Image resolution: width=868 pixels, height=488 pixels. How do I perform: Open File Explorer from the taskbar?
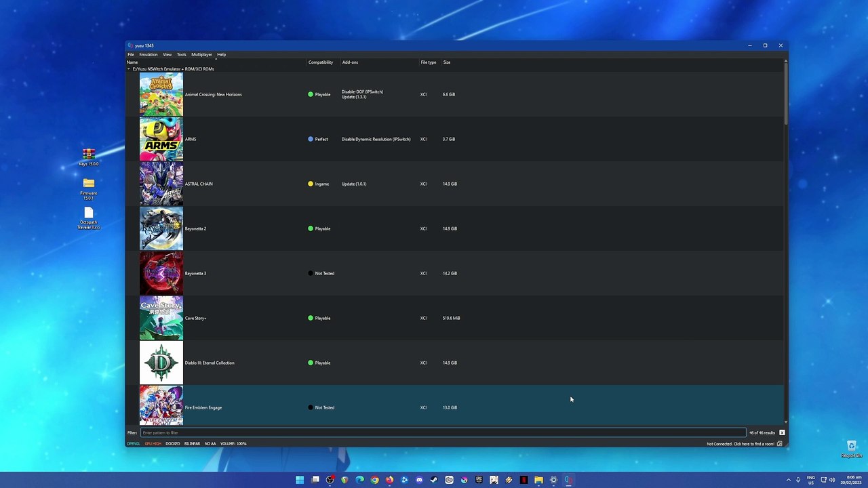[538, 480]
